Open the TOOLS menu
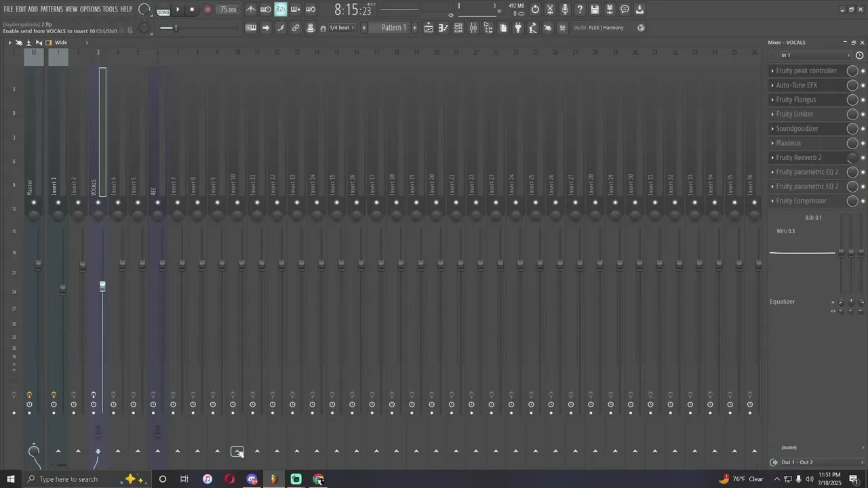 [x=110, y=9]
